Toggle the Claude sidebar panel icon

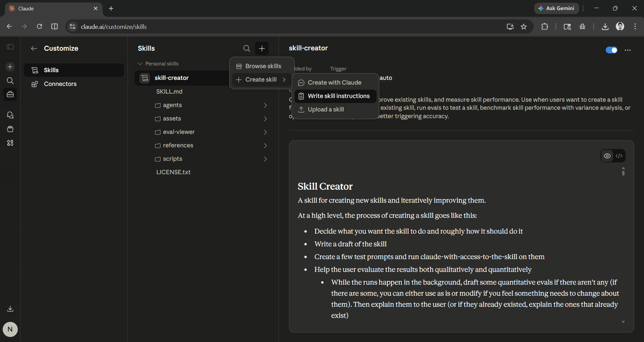pos(10,47)
